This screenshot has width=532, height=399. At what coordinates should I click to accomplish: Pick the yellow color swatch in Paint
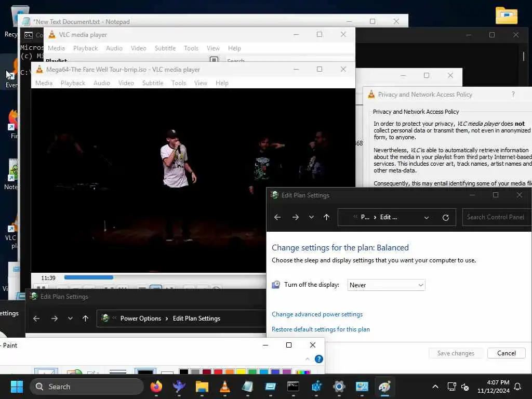tap(241, 371)
